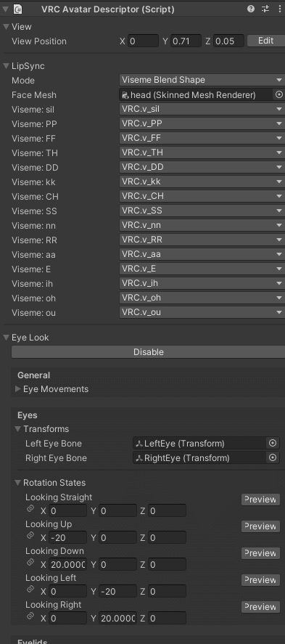
Task: Open the component three-dot context menu
Action: click(x=280, y=9)
